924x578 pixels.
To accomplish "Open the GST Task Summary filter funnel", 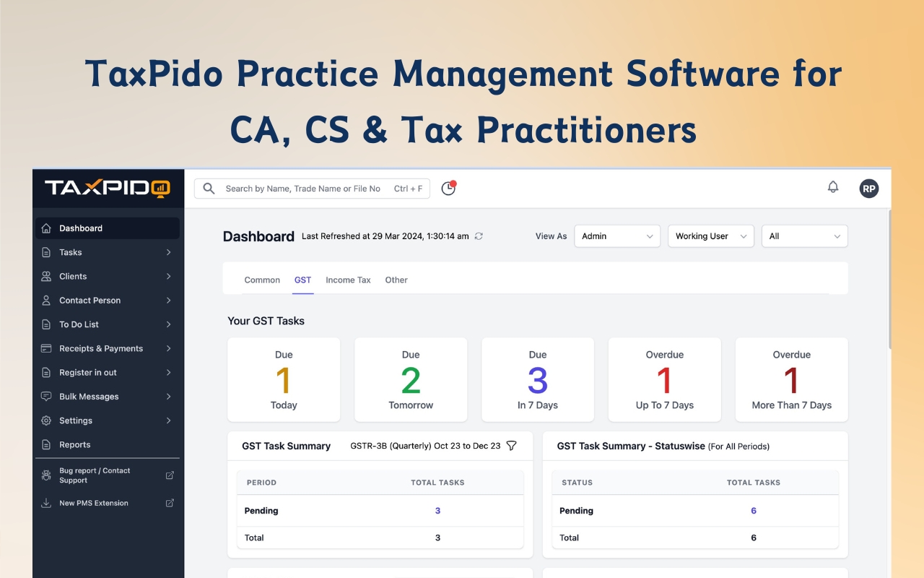I will [512, 446].
